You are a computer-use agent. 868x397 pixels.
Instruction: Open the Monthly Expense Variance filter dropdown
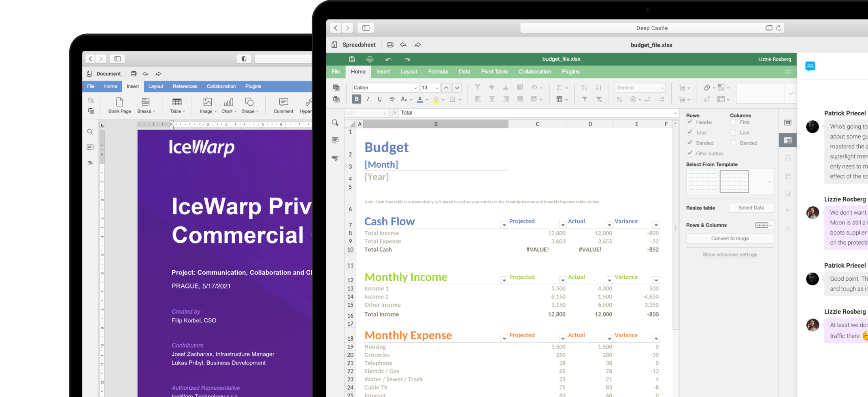(x=656, y=339)
